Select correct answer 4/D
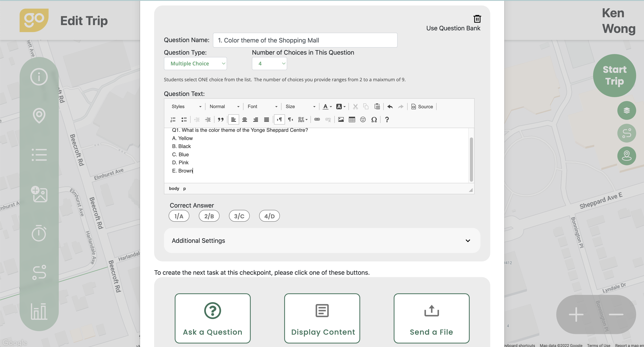644x347 pixels. [x=270, y=216]
